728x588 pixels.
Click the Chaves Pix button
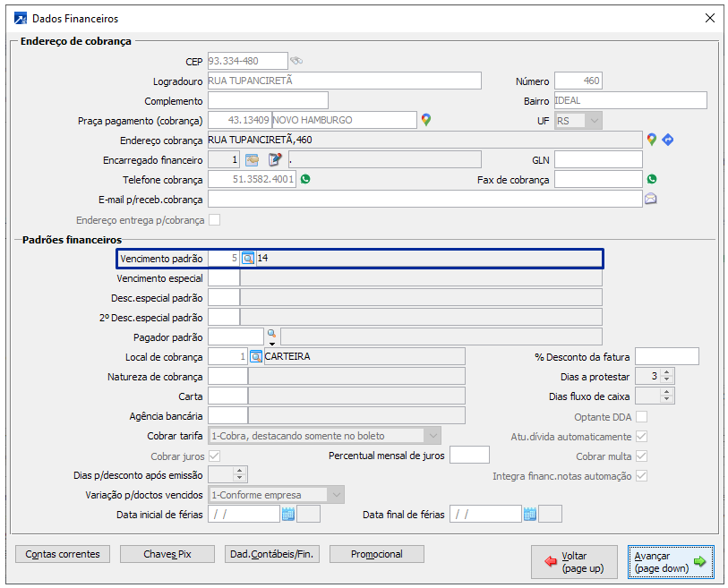(167, 554)
